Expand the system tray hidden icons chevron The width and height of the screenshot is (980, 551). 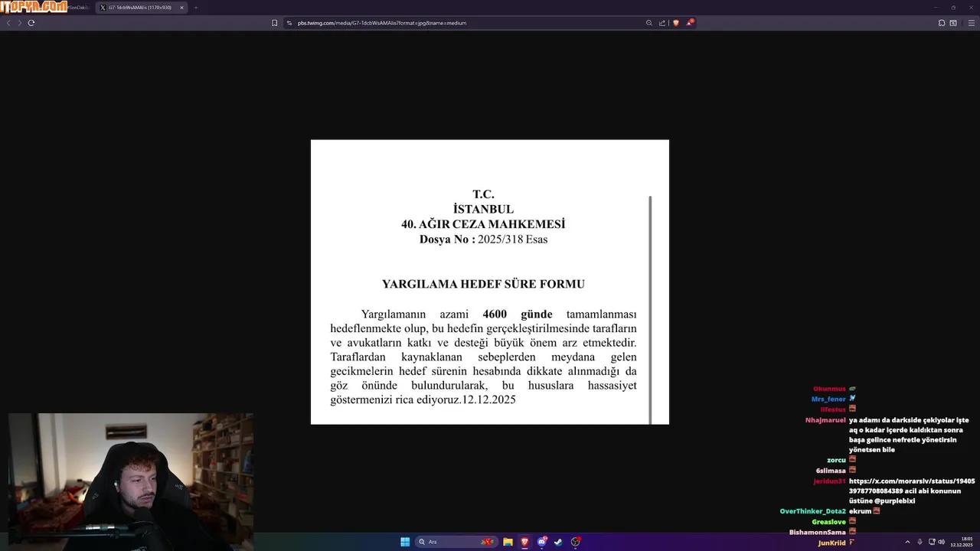[907, 542]
